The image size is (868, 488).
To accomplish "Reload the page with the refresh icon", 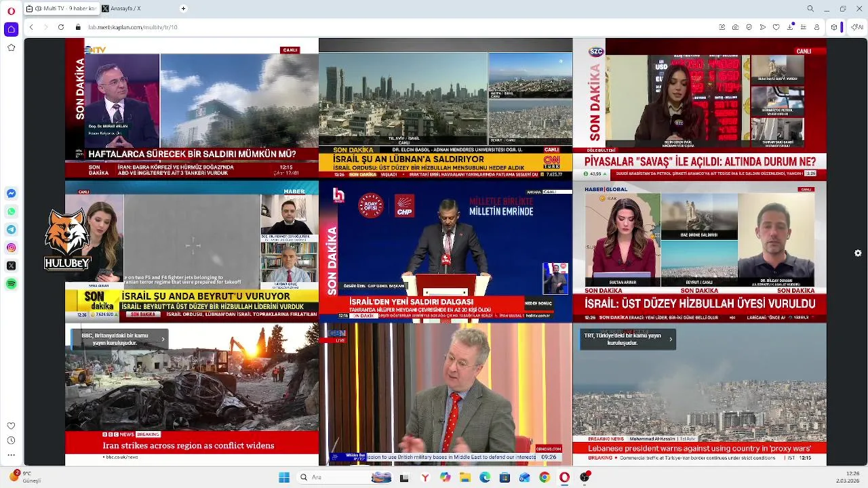I will pyautogui.click(x=60, y=27).
